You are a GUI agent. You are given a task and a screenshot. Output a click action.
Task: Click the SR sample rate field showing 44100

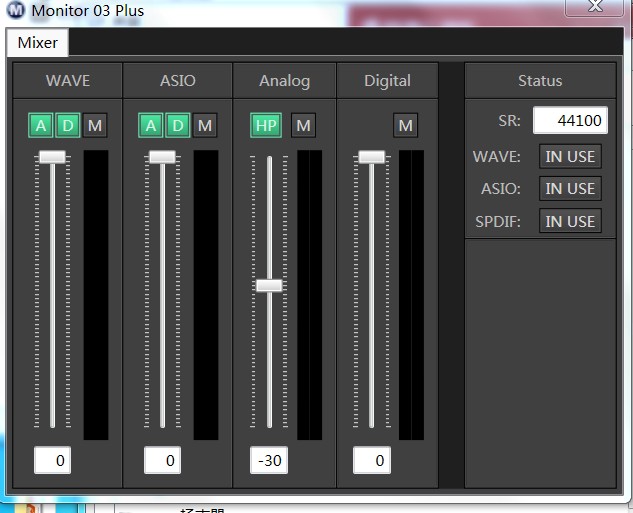click(570, 121)
